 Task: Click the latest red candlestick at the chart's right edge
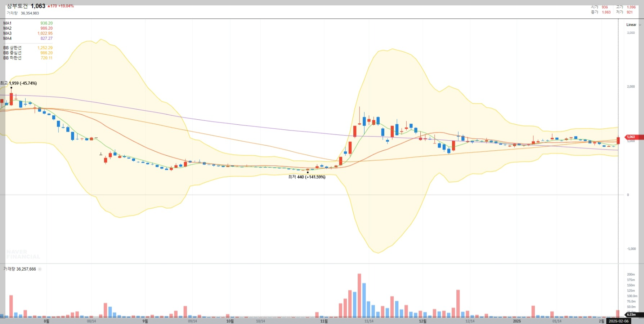[x=618, y=141]
